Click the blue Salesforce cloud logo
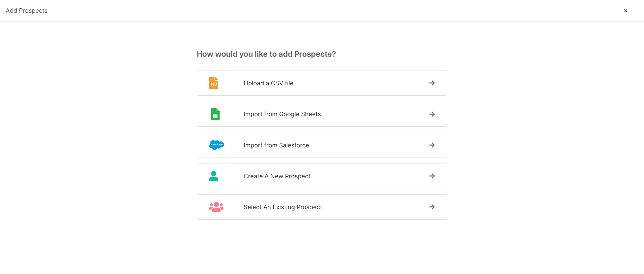 pyautogui.click(x=216, y=145)
